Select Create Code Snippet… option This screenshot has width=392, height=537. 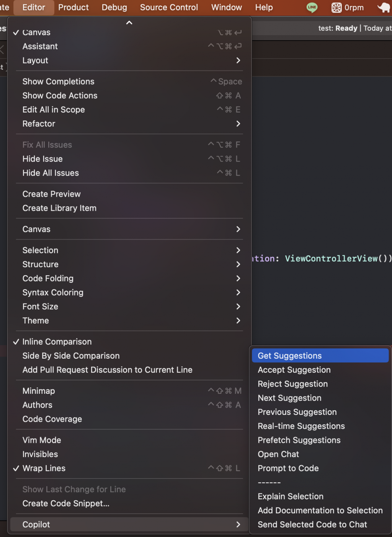66,504
